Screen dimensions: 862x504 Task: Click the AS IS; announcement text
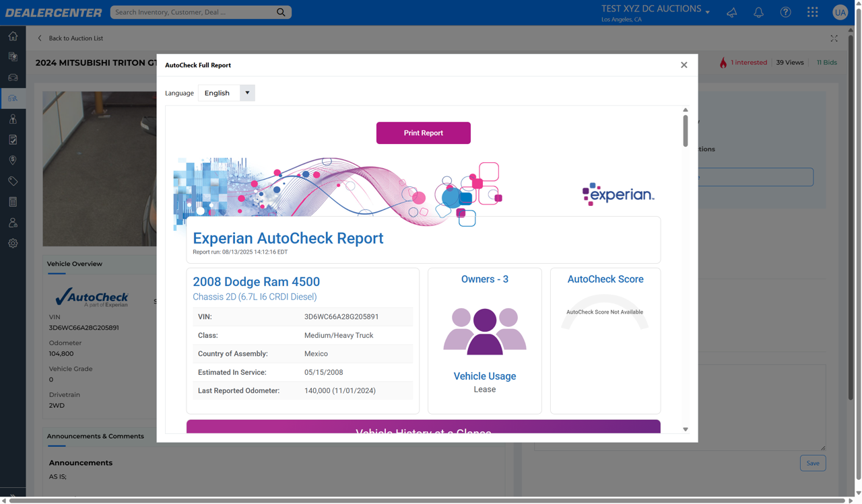58,476
